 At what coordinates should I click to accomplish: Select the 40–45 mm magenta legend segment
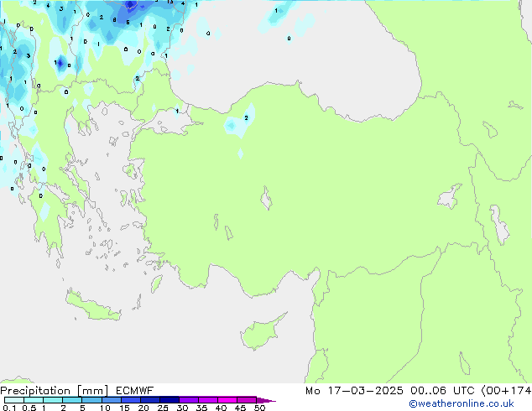(x=227, y=400)
